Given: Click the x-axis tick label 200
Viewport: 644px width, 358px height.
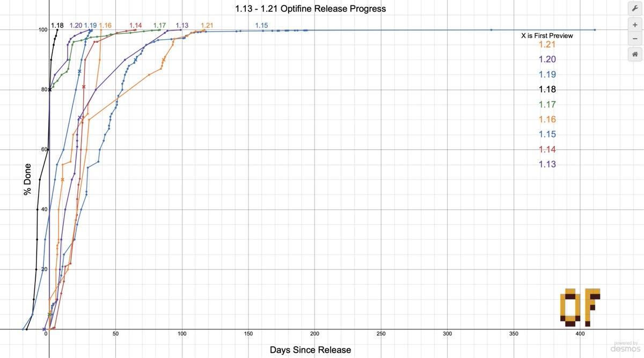Looking at the screenshot, I should [x=314, y=334].
